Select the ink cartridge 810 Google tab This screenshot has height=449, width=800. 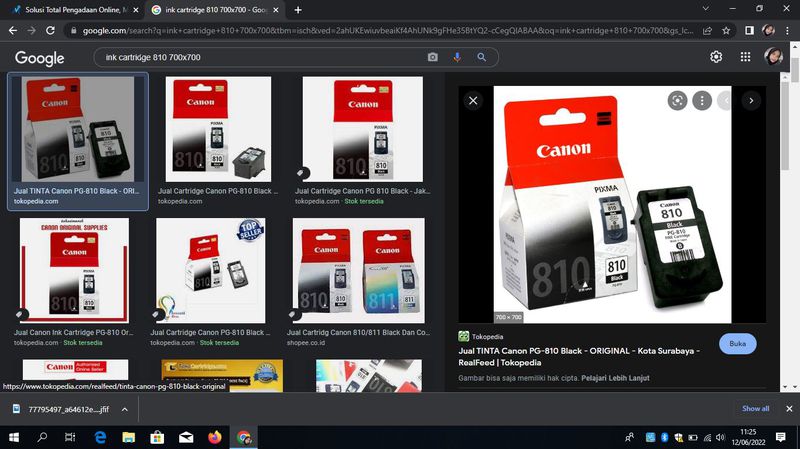[213, 10]
